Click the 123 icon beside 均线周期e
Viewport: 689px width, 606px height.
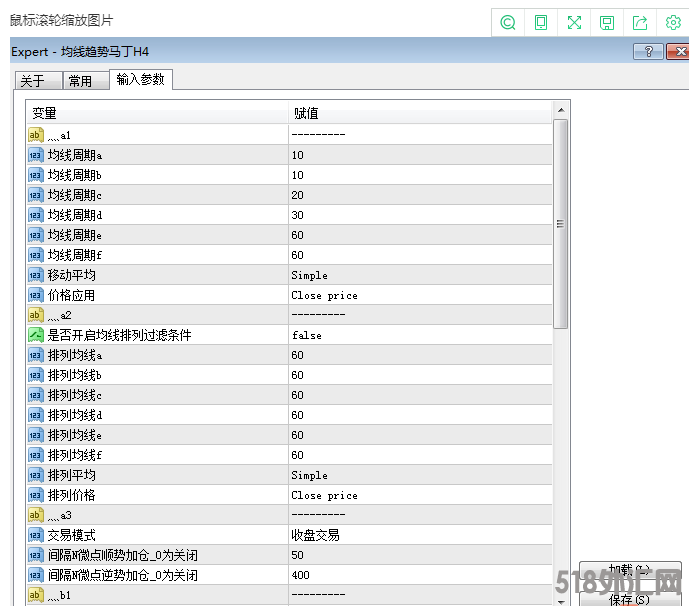point(36,235)
